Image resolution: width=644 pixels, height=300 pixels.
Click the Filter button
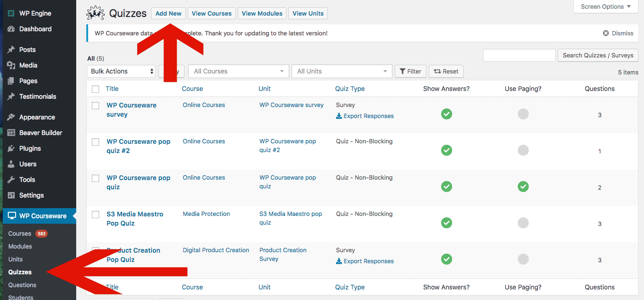pyautogui.click(x=410, y=71)
